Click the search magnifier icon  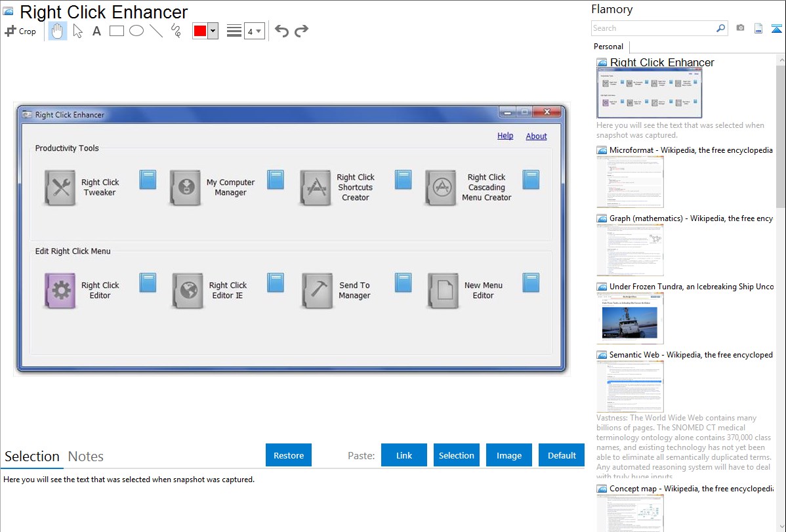click(x=721, y=28)
